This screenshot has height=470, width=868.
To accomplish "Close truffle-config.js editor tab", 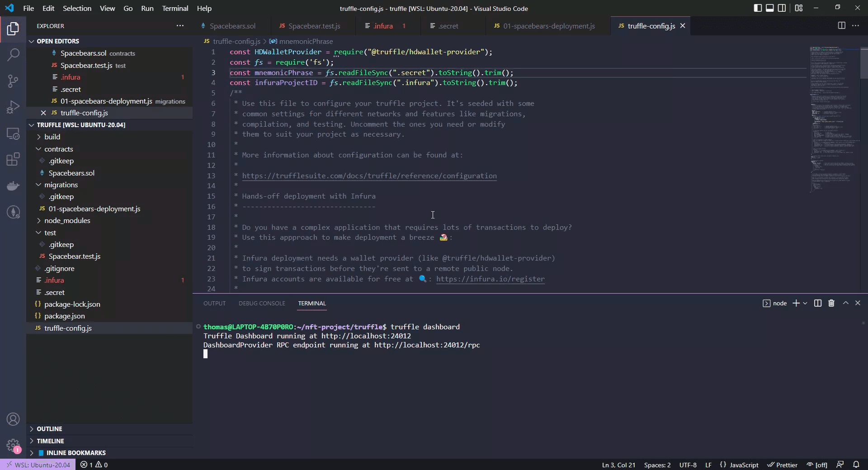I will [683, 26].
